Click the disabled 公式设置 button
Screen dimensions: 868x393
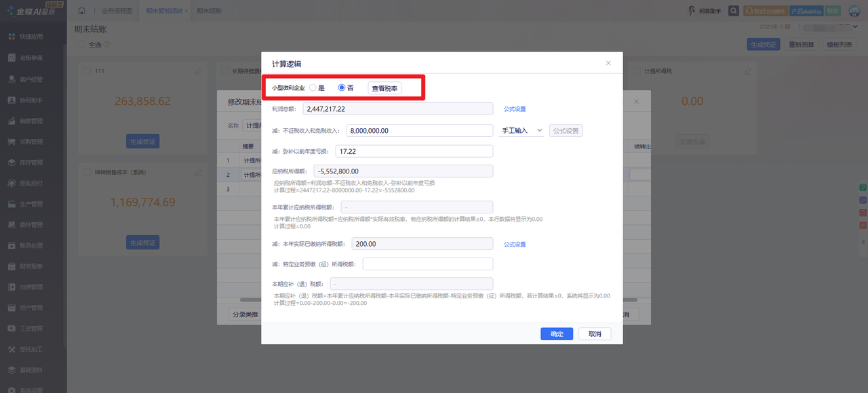coord(566,131)
